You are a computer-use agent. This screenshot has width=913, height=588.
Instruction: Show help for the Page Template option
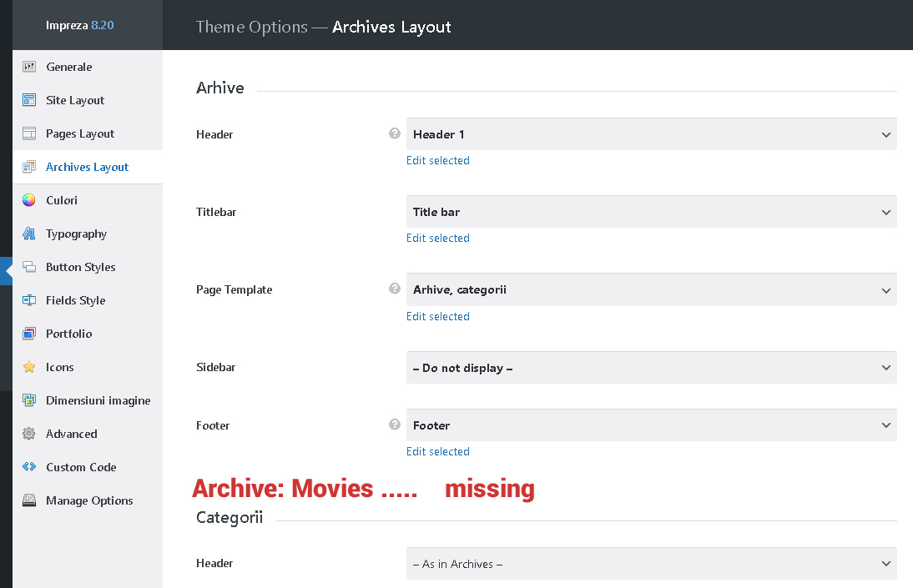[x=395, y=289]
